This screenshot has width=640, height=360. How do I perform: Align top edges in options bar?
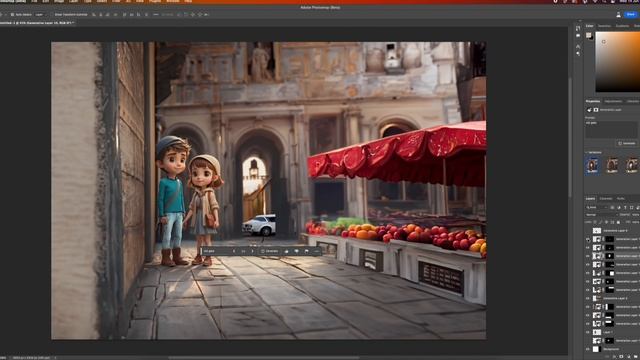coord(125,14)
